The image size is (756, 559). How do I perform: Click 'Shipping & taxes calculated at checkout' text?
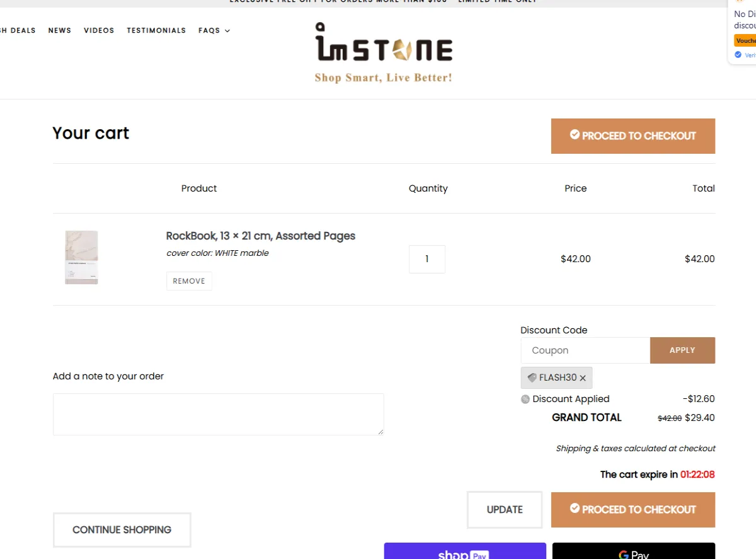click(x=636, y=449)
